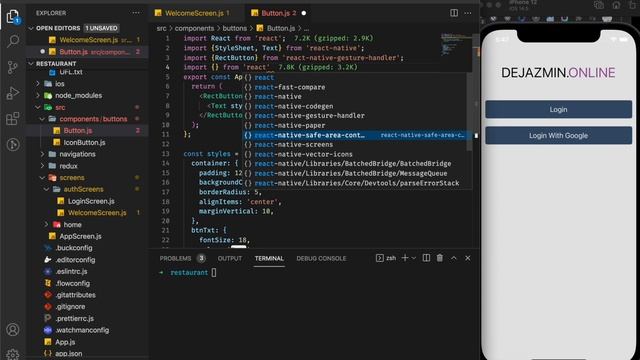Open WelcomeScreen.js in file tree

[x=97, y=213]
